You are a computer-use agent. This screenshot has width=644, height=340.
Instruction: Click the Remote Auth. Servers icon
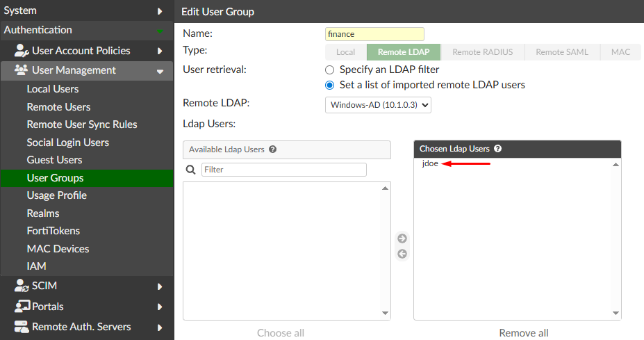(x=22, y=327)
